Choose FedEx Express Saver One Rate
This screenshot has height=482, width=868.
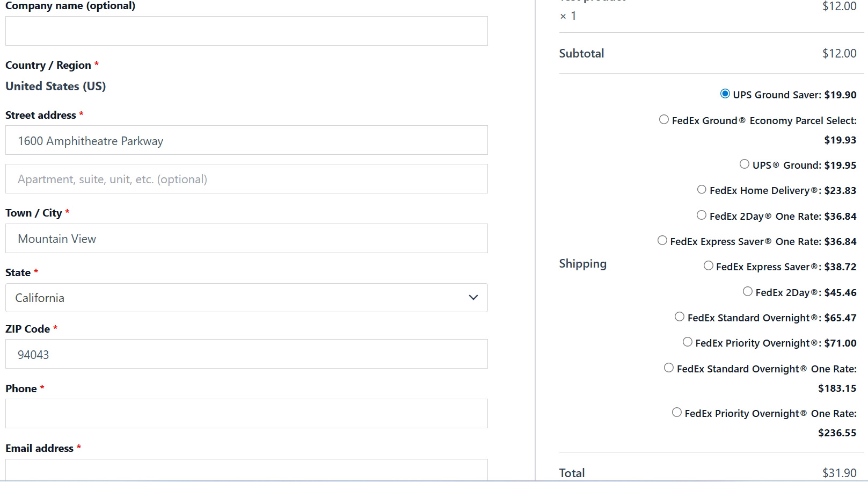662,241
